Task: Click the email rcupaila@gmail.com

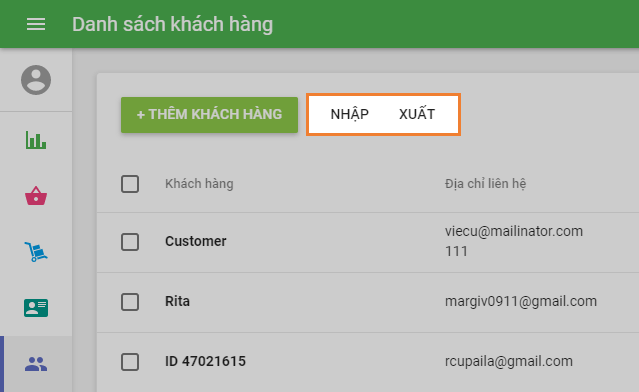Action: pos(509,361)
